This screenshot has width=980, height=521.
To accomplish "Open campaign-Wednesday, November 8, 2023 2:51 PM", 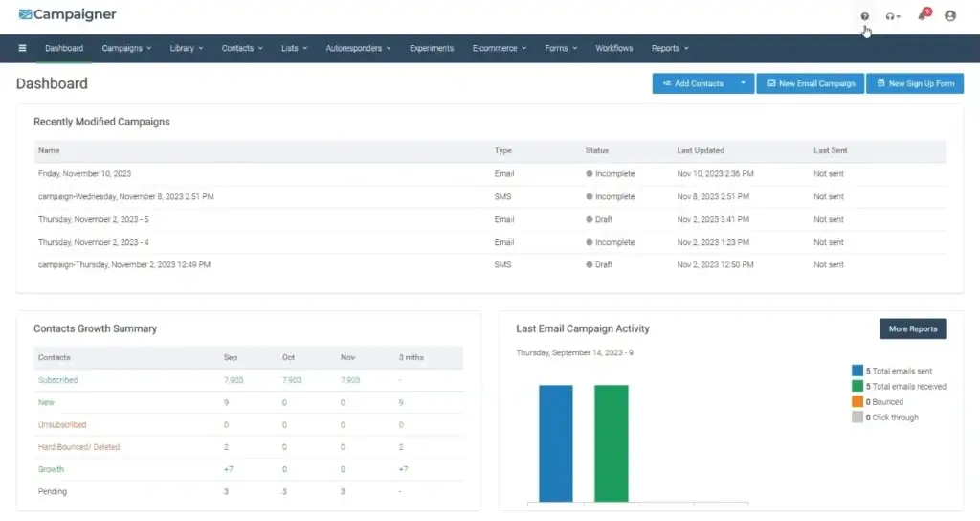I will (x=125, y=196).
